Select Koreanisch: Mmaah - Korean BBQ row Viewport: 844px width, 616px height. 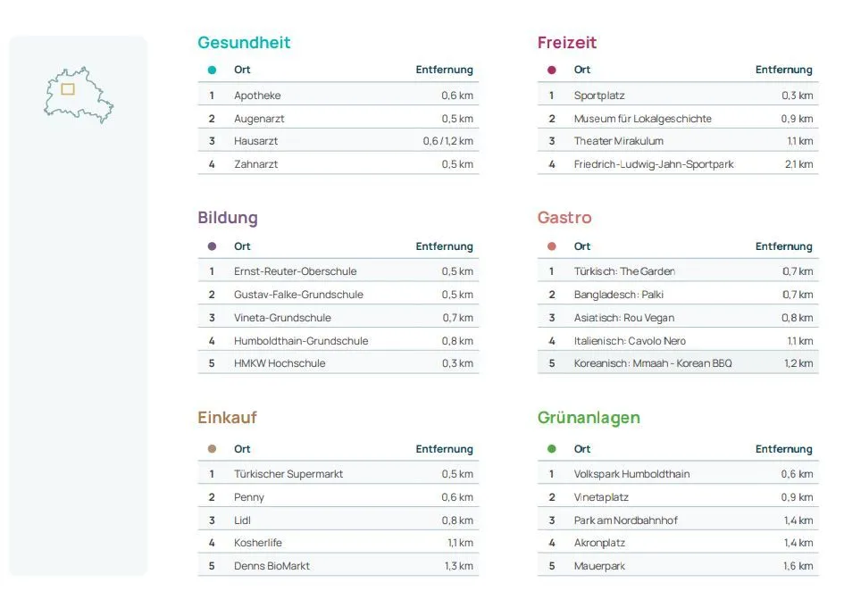tap(678, 363)
